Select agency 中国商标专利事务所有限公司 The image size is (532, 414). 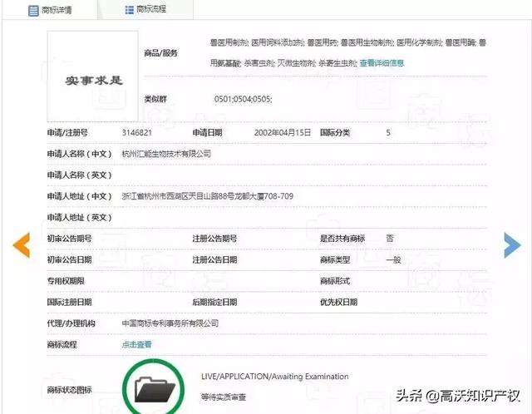pos(170,323)
